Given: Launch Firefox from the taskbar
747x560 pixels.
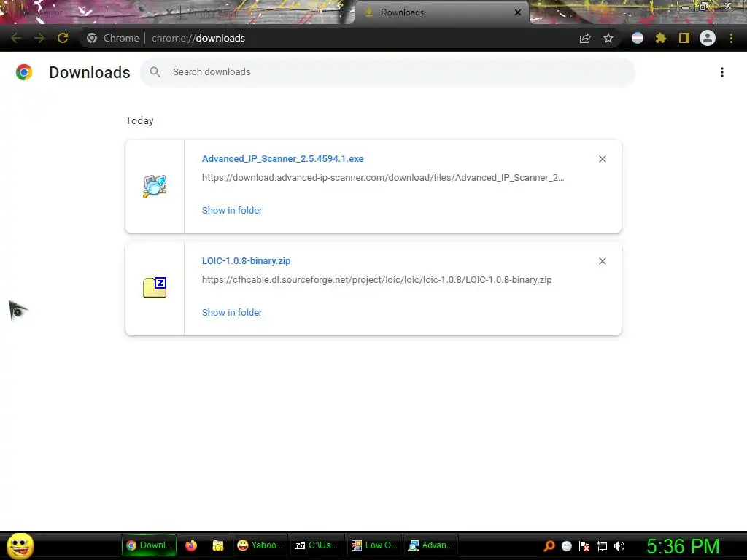Looking at the screenshot, I should (x=191, y=545).
